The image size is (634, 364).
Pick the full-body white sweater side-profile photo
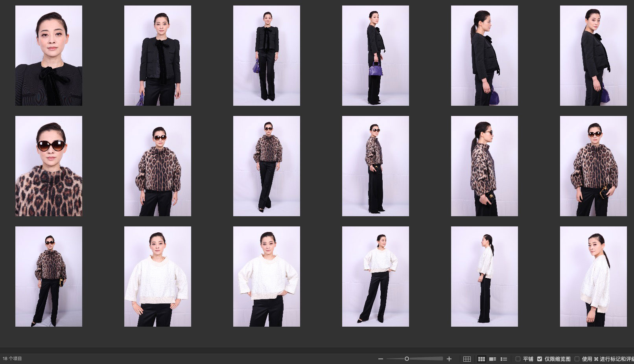pos(485,276)
